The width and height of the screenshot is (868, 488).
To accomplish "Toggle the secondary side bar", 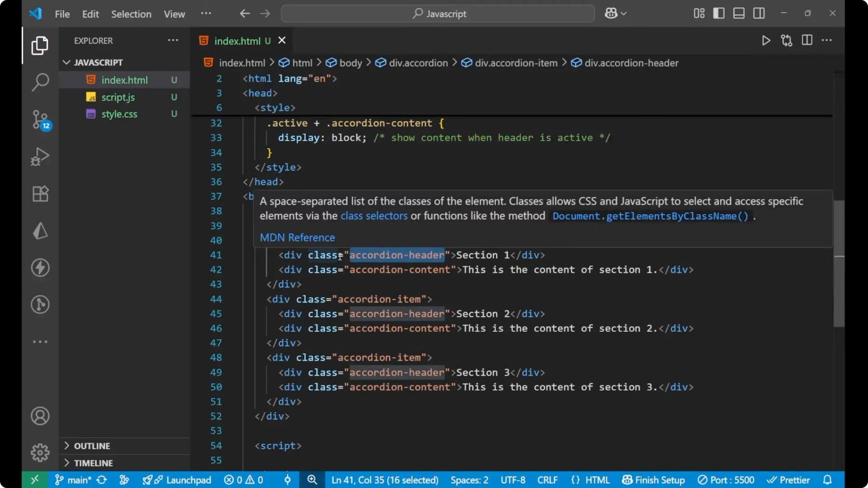I will click(759, 13).
